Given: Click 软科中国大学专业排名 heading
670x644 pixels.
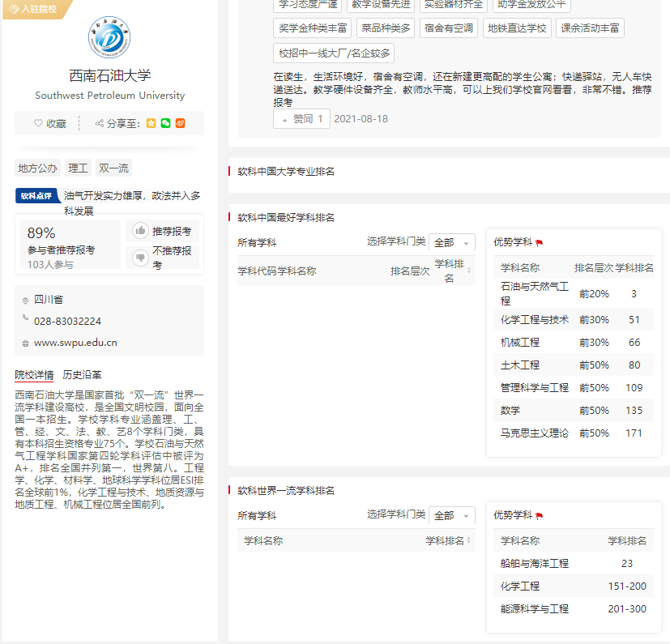Looking at the screenshot, I should 286,172.
